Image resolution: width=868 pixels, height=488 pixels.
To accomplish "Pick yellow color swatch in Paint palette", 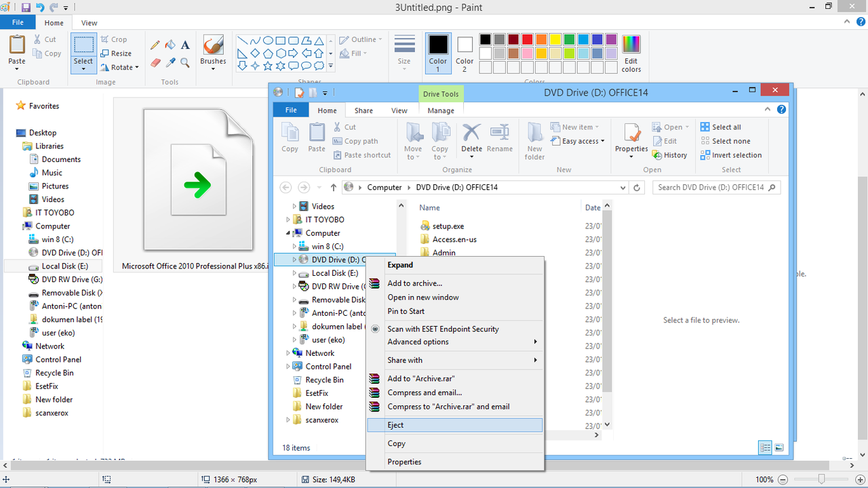I will (555, 39).
